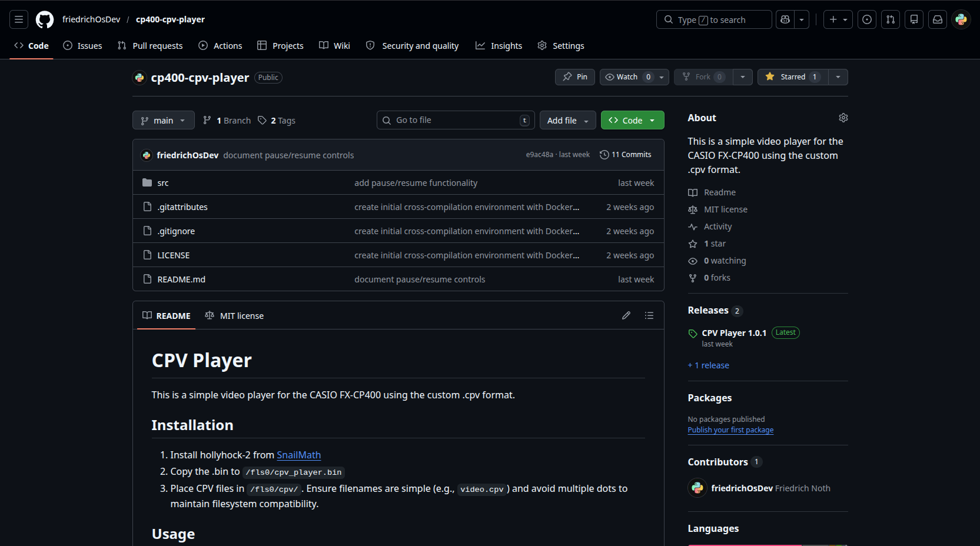Screen dimensions: 980x546
Task: Show the README outline list icon
Action: pos(649,315)
